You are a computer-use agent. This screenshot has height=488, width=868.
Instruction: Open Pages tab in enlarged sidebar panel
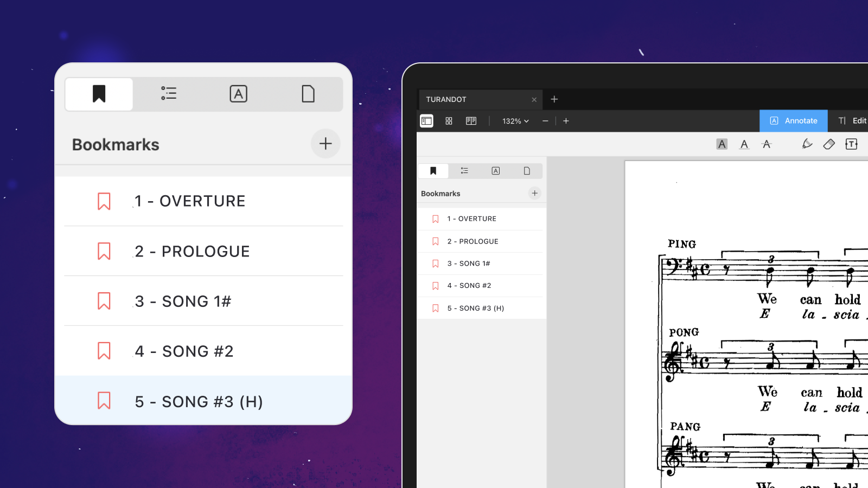(x=308, y=94)
